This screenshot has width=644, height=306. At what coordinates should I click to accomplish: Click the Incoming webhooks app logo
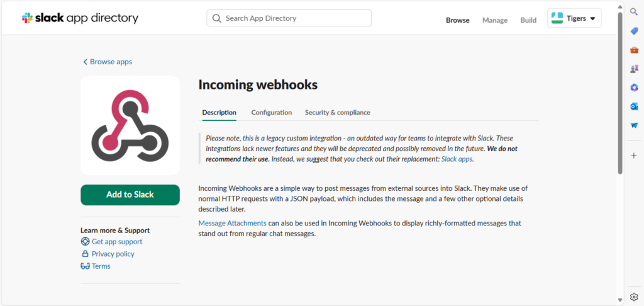tap(130, 125)
